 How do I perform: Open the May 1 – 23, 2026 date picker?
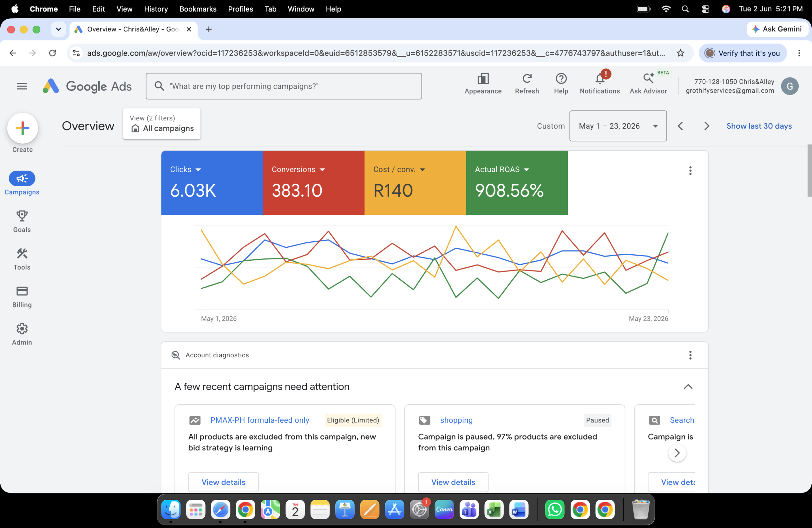pos(618,126)
